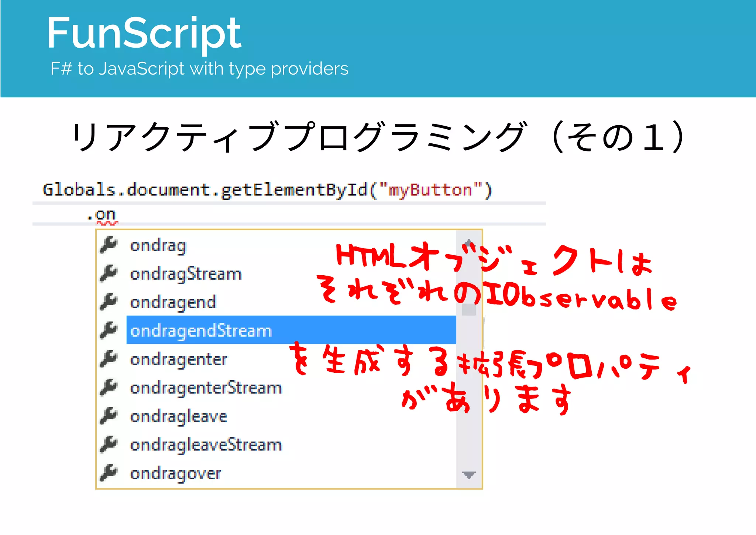Click the wrench icon beside ondragleaveStream
The height and width of the screenshot is (535, 756).
(x=109, y=444)
